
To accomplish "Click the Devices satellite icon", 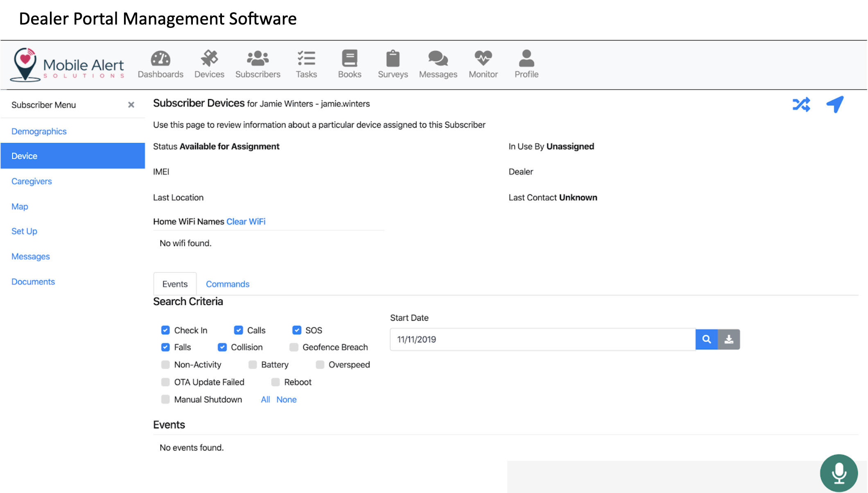I will pos(209,59).
